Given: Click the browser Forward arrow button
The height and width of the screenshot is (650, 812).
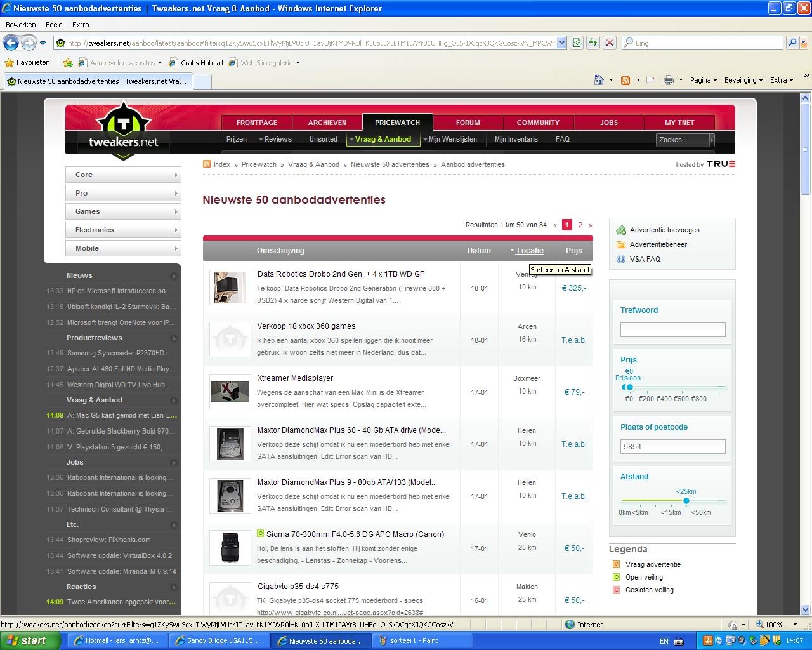Looking at the screenshot, I should click(29, 43).
